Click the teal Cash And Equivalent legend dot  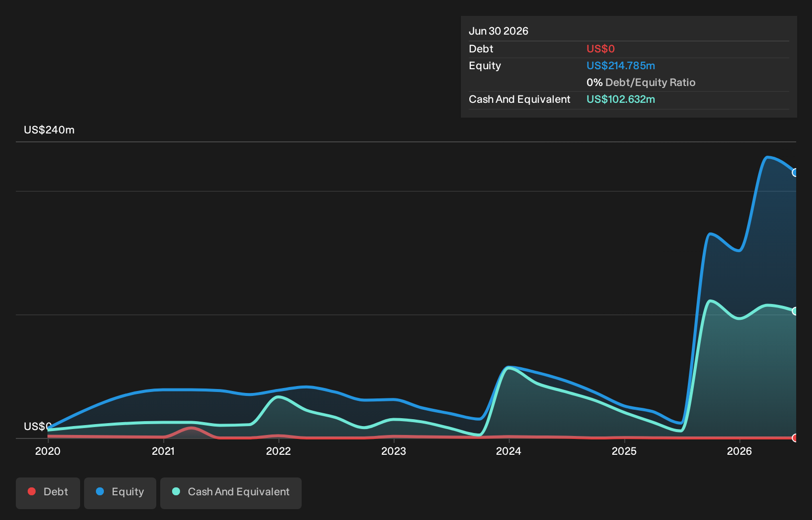[x=176, y=491]
